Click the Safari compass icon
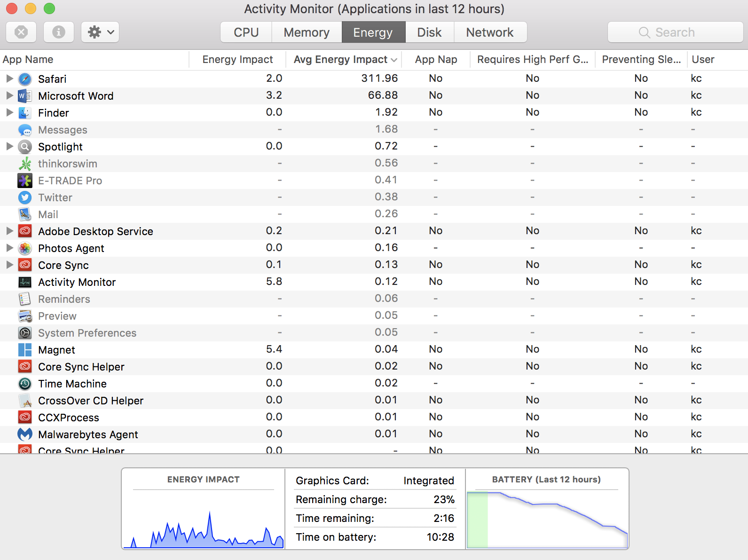This screenshot has height=560, width=748. (25, 79)
